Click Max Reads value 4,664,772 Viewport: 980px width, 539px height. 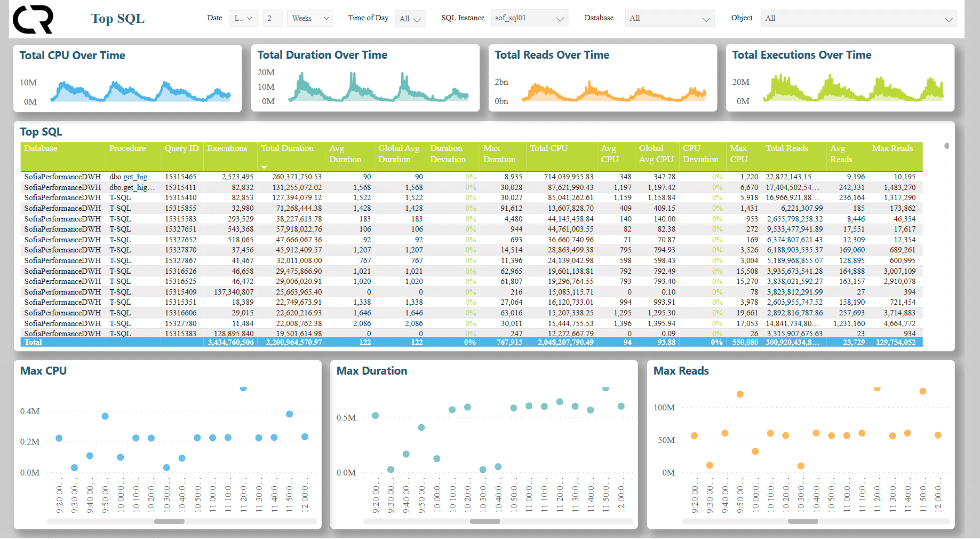(x=899, y=323)
